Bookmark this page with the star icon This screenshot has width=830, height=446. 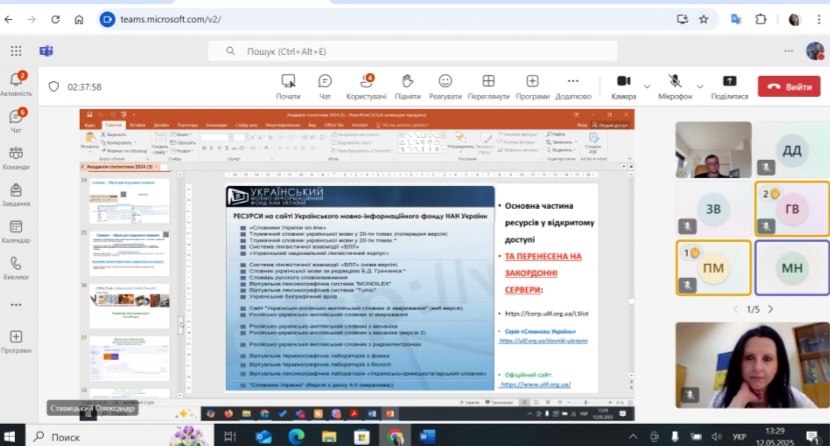704,19
